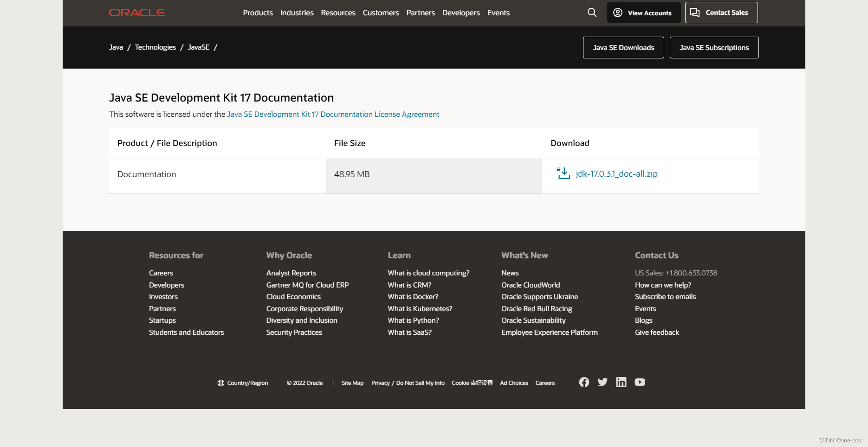Open the search magnifier icon

pyautogui.click(x=592, y=13)
